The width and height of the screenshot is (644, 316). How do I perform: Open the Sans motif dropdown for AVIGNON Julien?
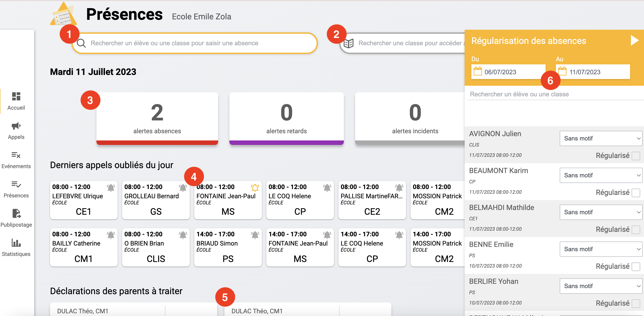pos(601,138)
